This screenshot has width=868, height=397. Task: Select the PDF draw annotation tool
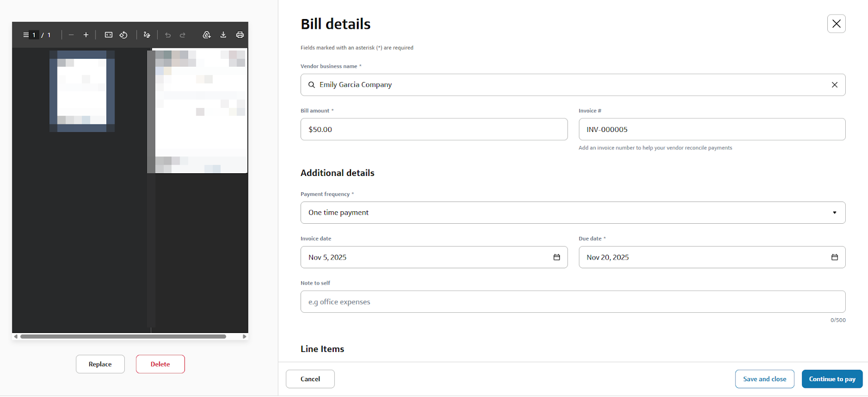pos(146,35)
